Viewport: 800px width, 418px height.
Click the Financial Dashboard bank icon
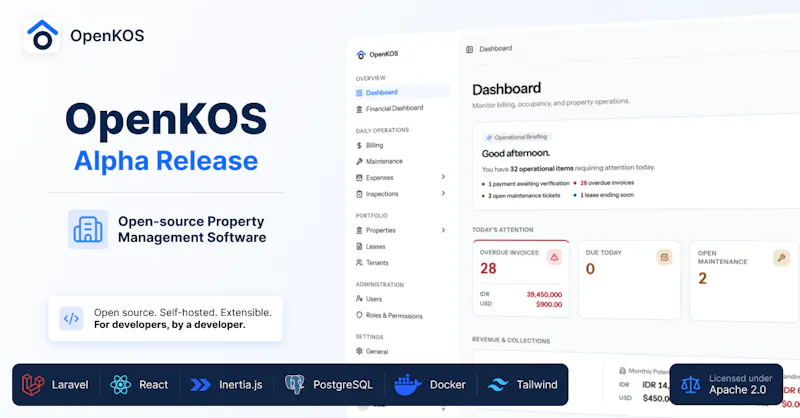tap(359, 109)
